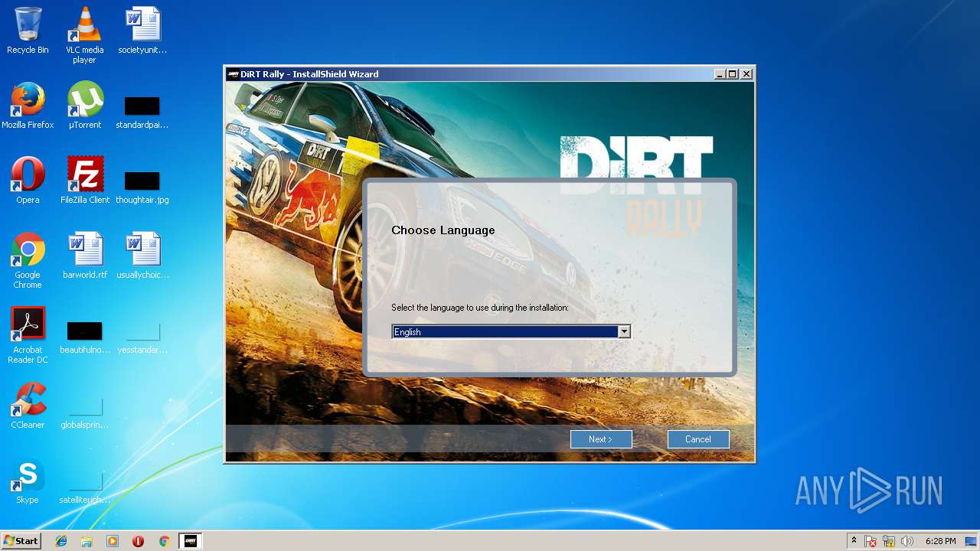Click Next to continue installation

click(x=601, y=439)
